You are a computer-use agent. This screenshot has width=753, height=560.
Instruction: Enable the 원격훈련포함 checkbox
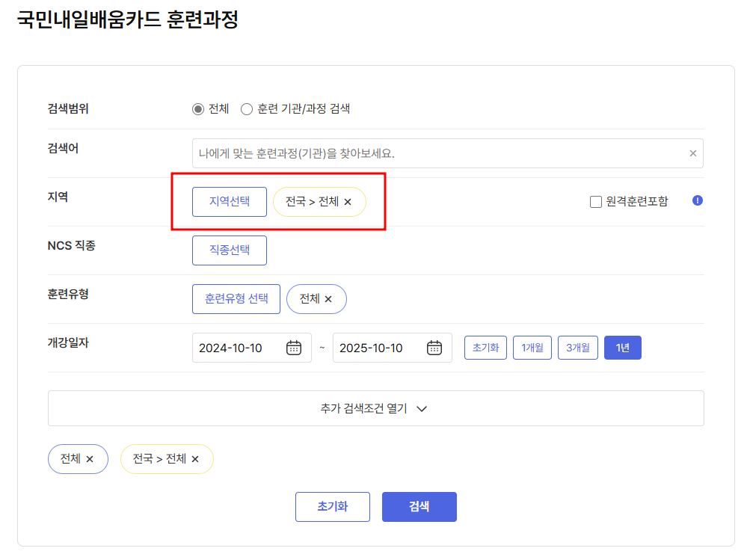click(595, 200)
